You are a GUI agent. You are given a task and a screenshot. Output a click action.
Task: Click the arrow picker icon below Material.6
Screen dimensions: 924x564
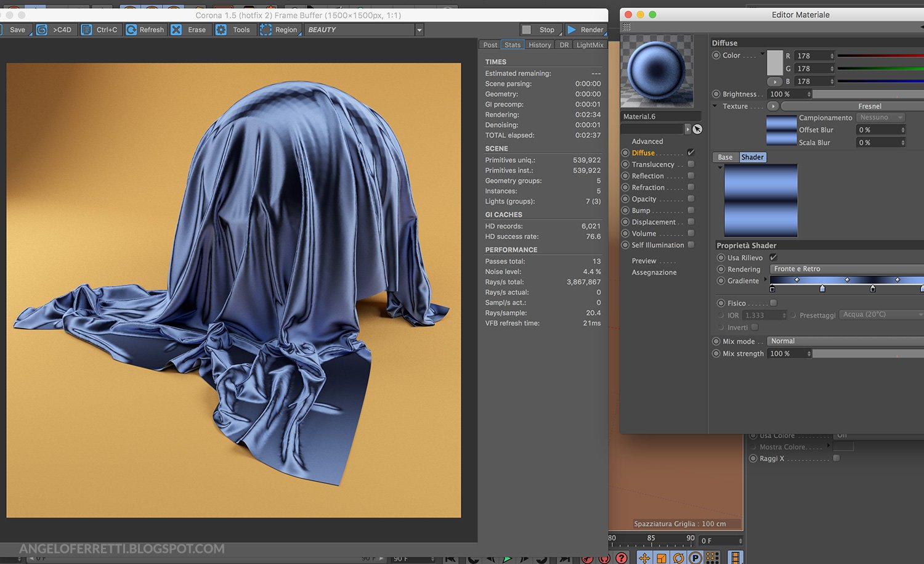tap(697, 129)
